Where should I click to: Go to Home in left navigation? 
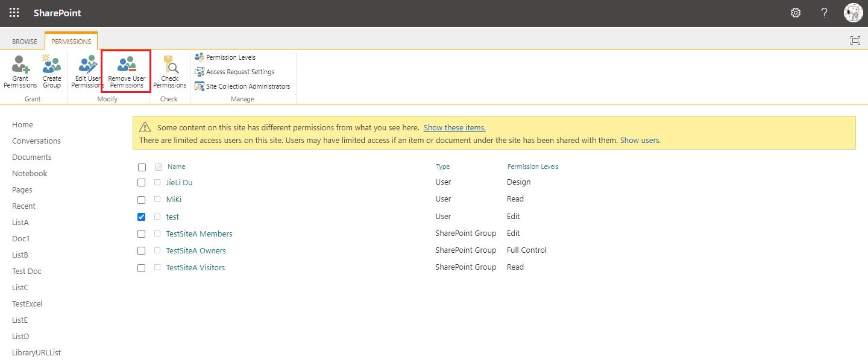pos(22,125)
